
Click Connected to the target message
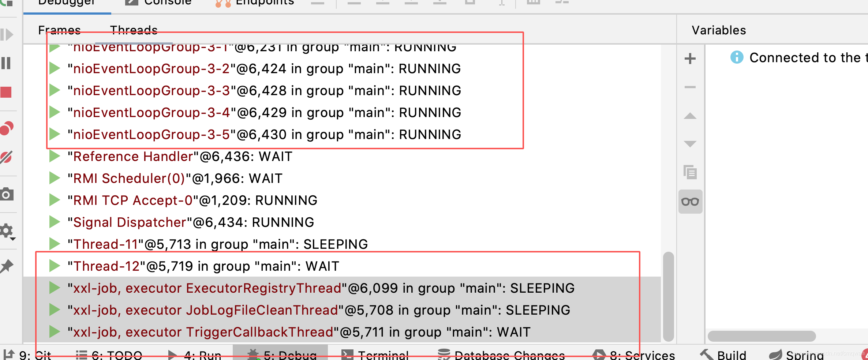(x=809, y=57)
